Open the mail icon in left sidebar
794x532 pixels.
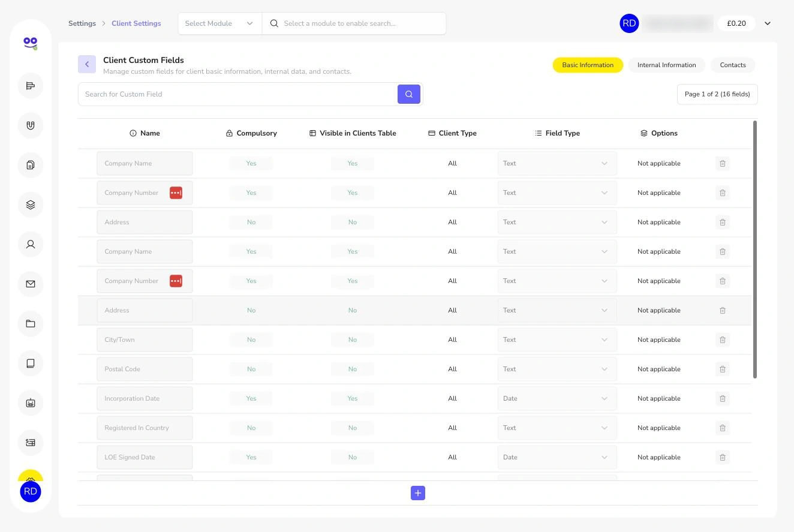[x=31, y=284]
